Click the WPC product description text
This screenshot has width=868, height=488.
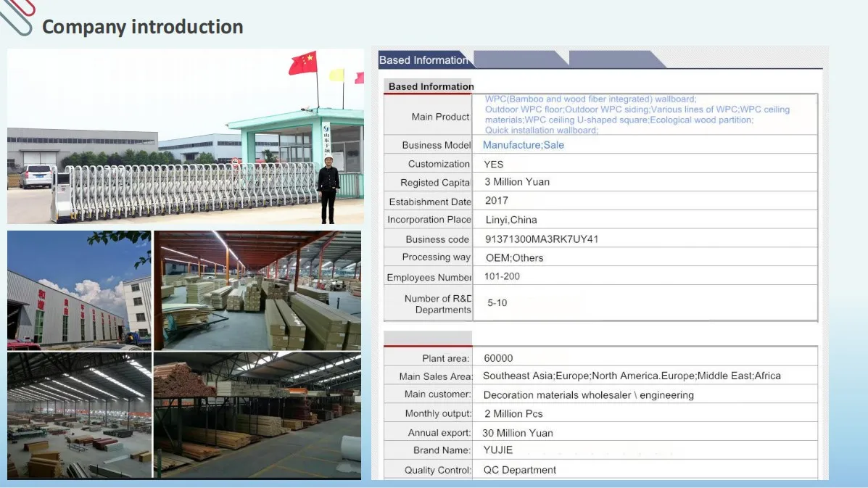637,115
